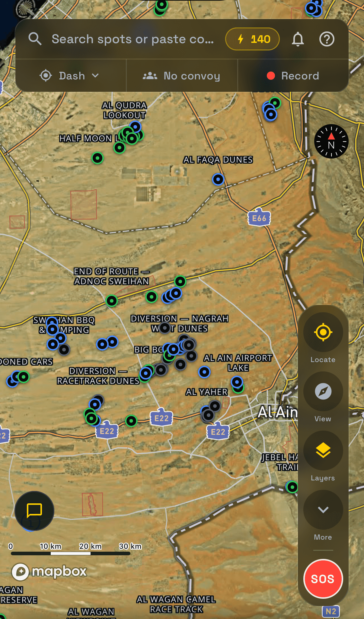Expand the Dash mode dropdown

[x=70, y=75]
